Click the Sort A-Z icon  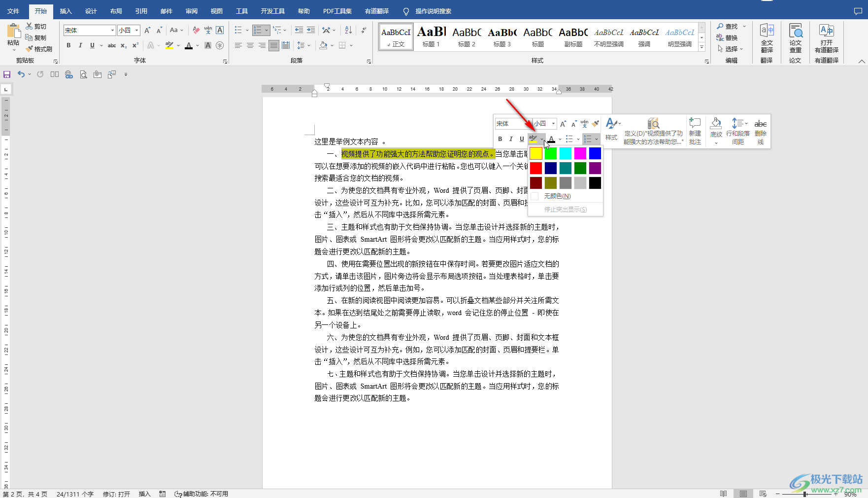click(348, 30)
